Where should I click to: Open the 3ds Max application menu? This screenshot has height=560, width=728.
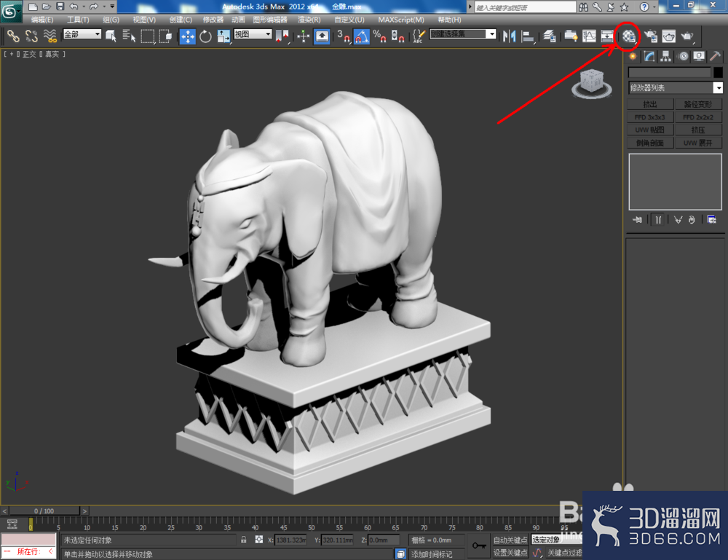click(x=9, y=11)
